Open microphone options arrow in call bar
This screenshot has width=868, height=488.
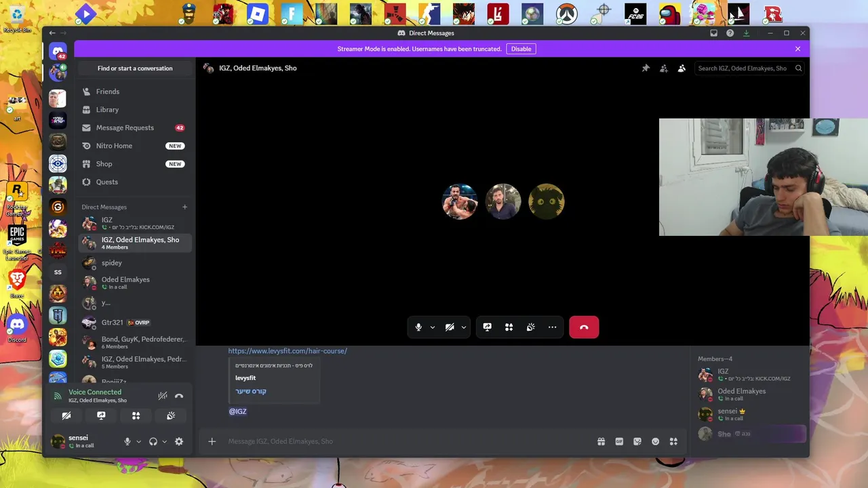[433, 327]
